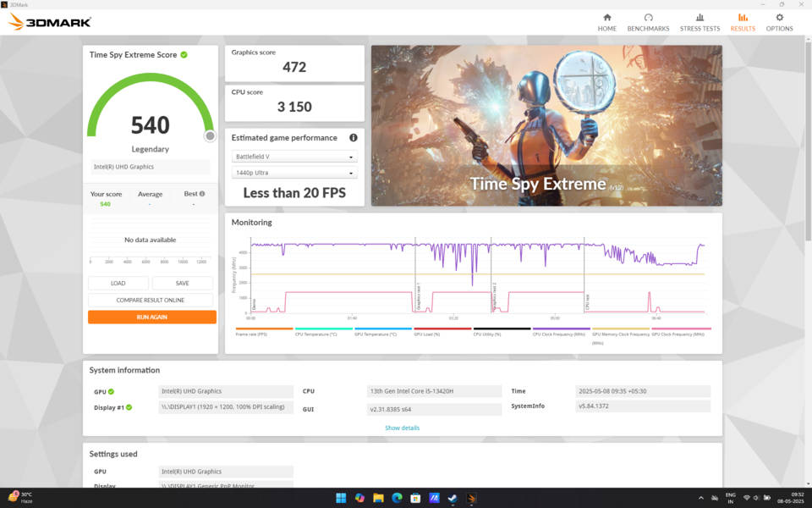Viewport: 812px width, 508px height.
Task: Click the Time value 2025-05-08 09:35 +05:30
Action: pos(643,391)
